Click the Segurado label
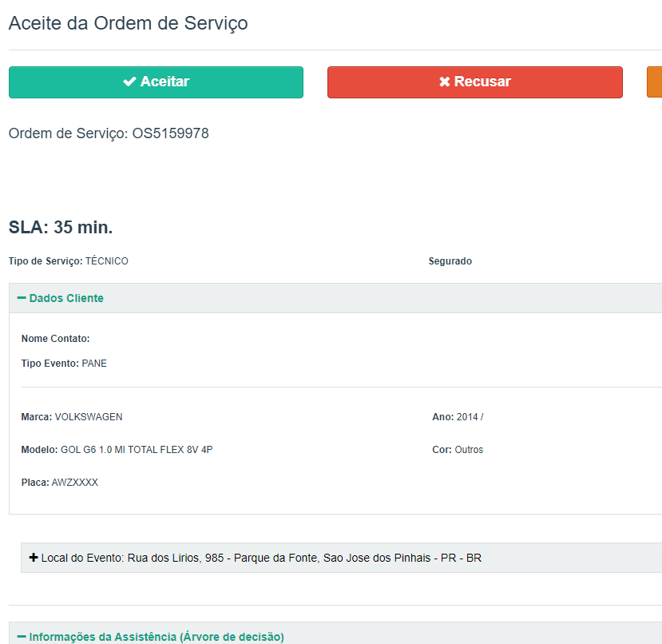Viewport: 662px width, 644px height. click(x=450, y=261)
